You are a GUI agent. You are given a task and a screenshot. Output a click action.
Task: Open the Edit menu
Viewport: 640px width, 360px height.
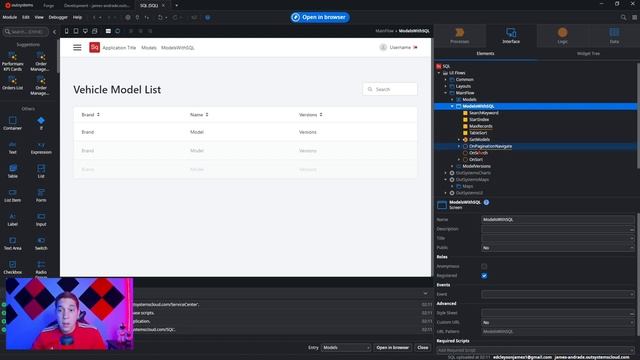pyautogui.click(x=26, y=18)
